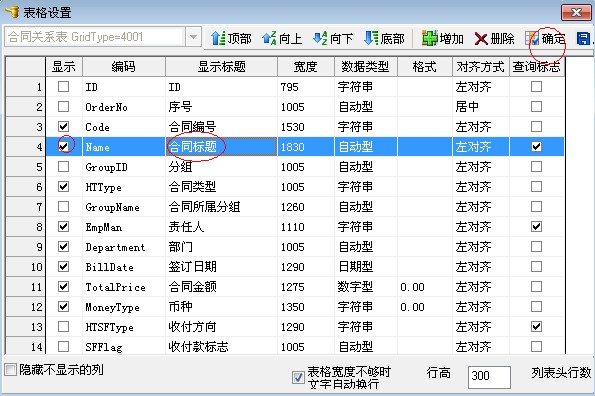Click the 编码 column header
This screenshot has height=396, width=595.
(x=124, y=67)
